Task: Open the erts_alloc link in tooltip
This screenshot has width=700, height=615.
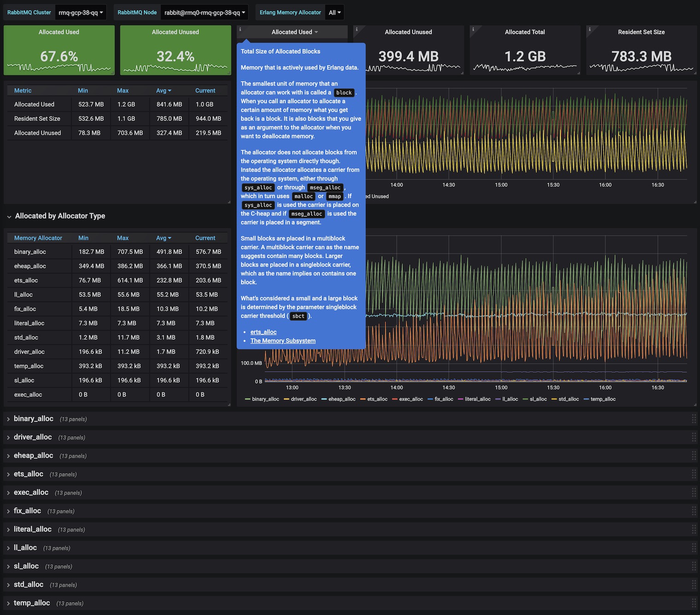Action: (x=263, y=332)
